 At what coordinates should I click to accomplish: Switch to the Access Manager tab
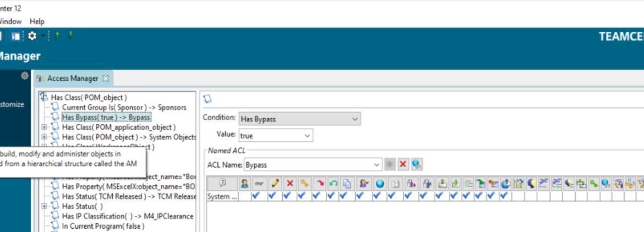(x=73, y=78)
